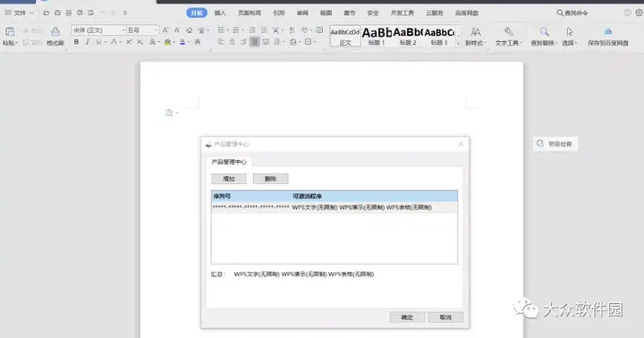Clear formatting with the eraser icon

[x=189, y=30]
